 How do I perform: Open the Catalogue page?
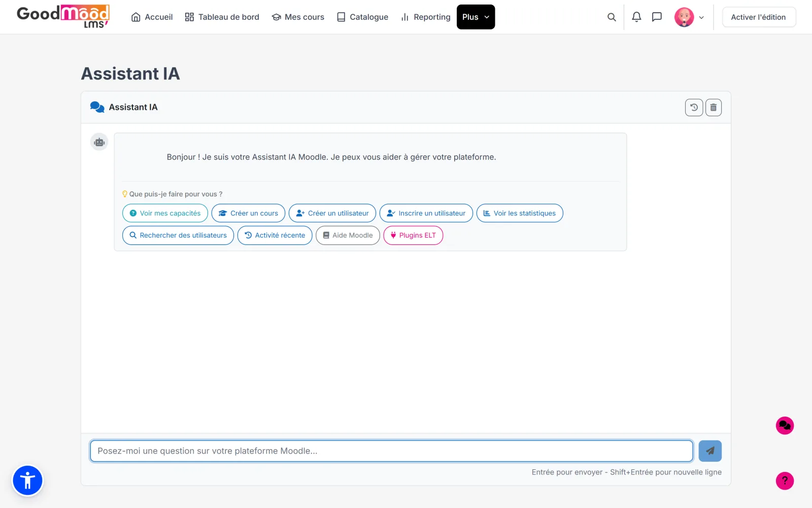click(x=362, y=17)
